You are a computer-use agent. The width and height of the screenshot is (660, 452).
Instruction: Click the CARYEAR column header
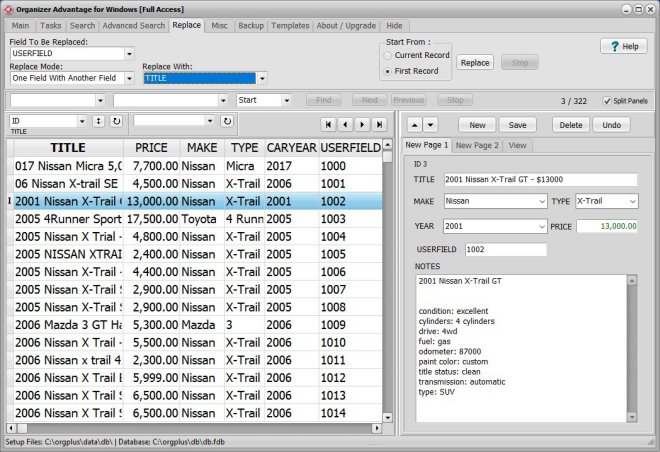point(291,148)
